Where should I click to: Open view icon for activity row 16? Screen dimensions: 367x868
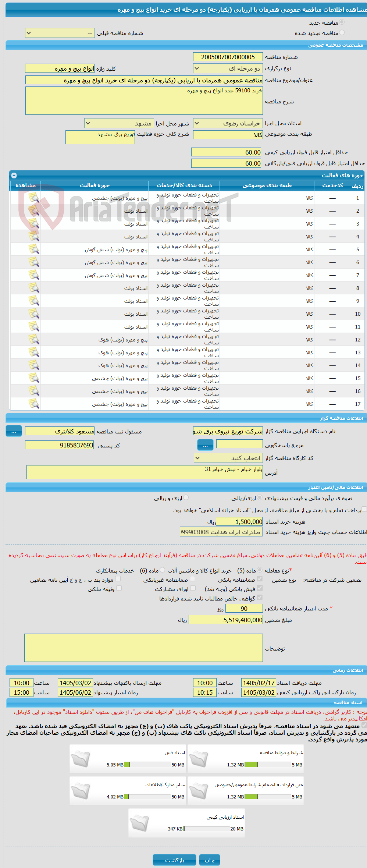click(x=34, y=391)
